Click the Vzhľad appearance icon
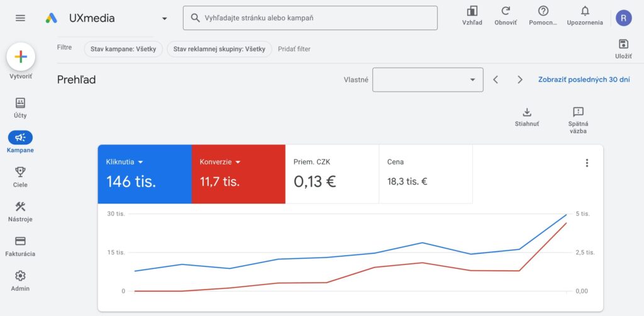644x316 pixels. (472, 11)
